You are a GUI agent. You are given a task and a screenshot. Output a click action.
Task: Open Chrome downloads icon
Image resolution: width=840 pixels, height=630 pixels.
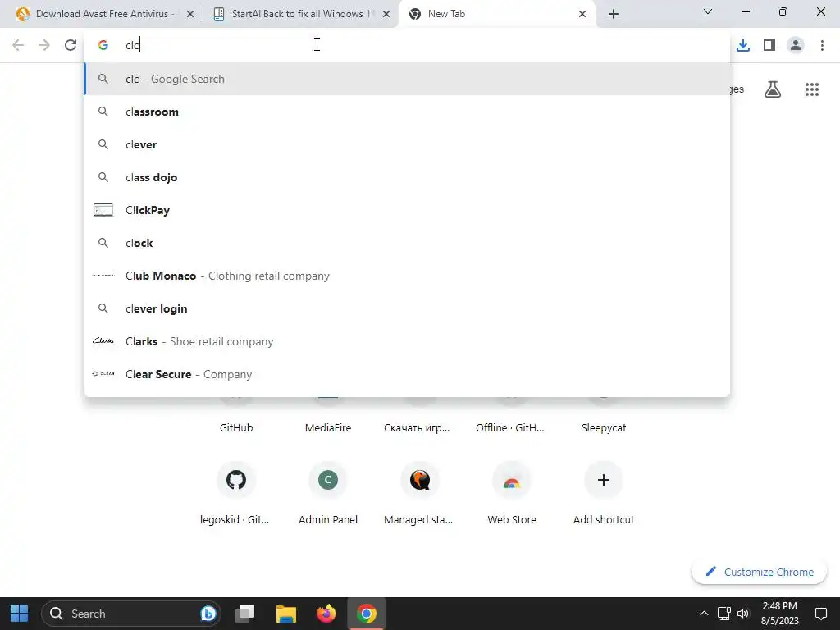click(x=742, y=45)
